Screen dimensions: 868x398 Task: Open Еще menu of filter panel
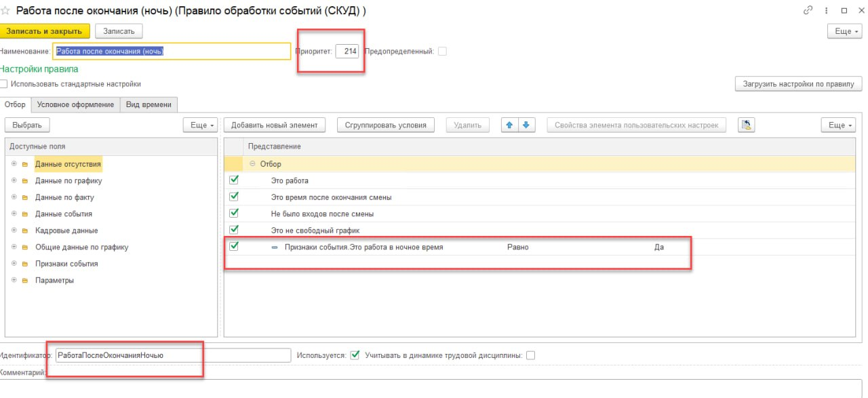tap(837, 125)
